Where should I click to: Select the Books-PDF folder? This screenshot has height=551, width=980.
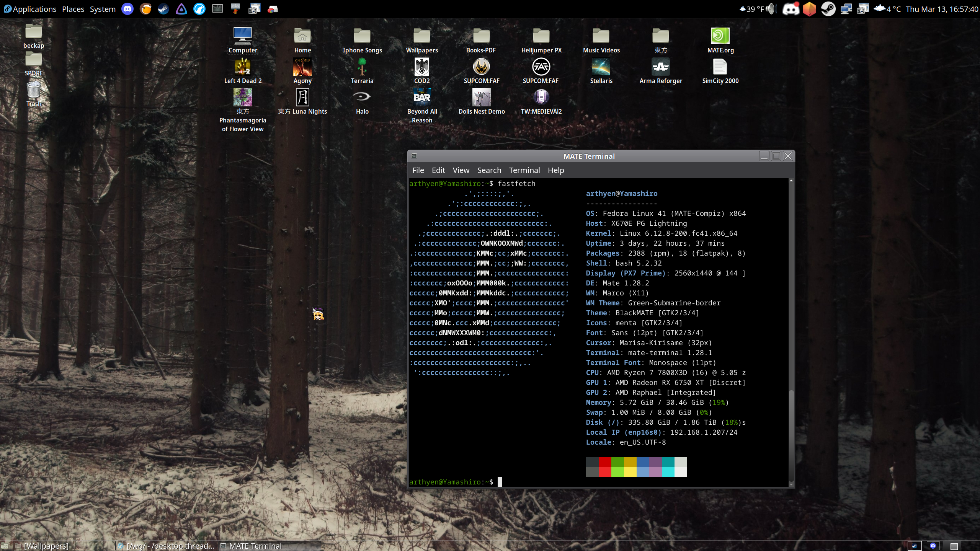[x=482, y=41]
